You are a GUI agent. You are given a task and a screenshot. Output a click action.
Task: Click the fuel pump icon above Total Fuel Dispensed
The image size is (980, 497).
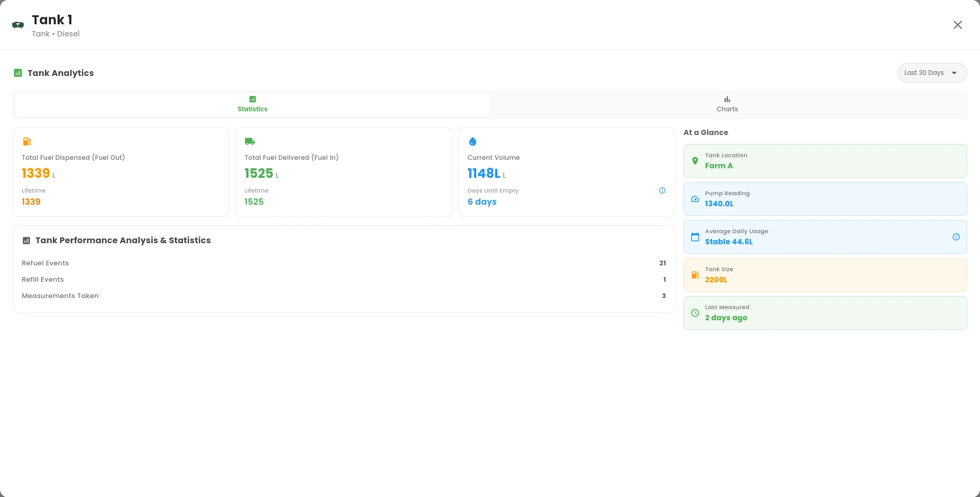[x=27, y=141]
